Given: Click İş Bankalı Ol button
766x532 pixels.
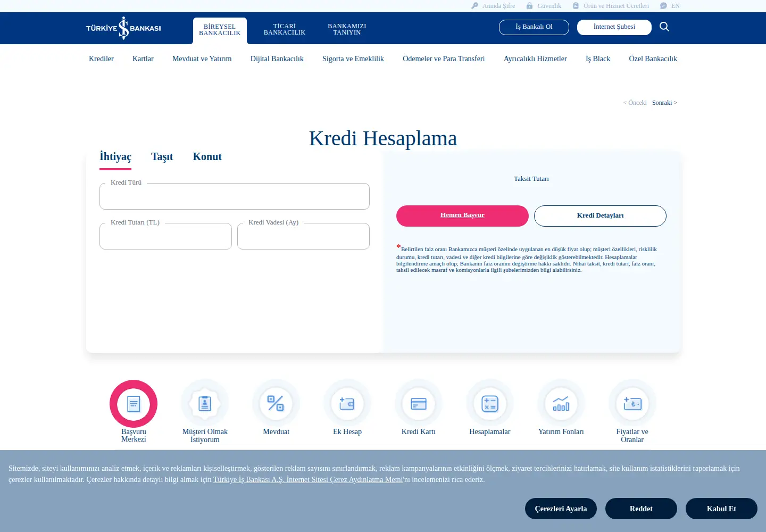Looking at the screenshot, I should pos(534,27).
